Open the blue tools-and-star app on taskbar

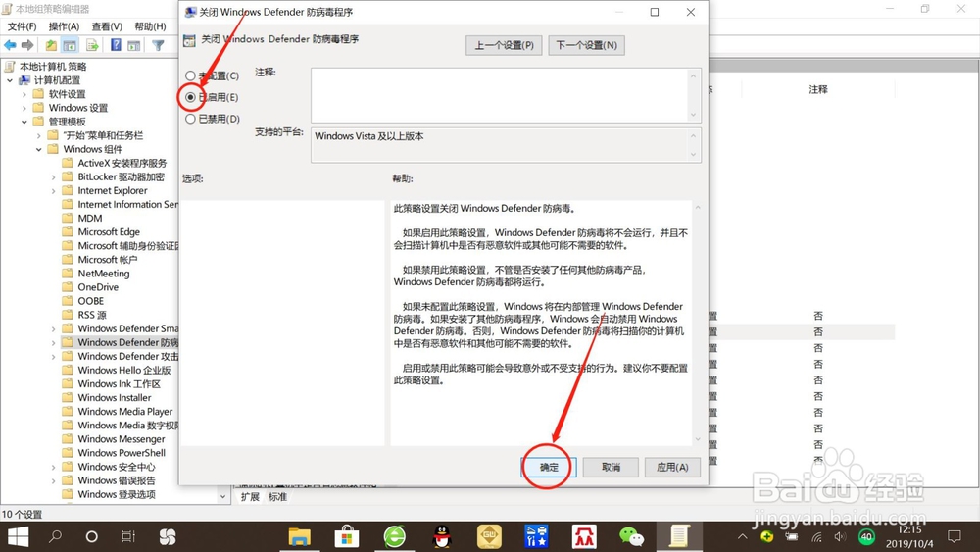click(537, 536)
